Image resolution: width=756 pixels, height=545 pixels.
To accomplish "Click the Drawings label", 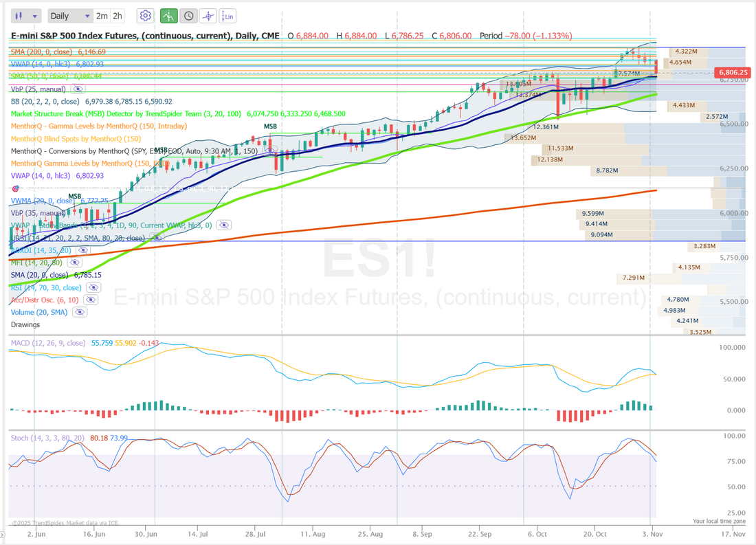I will click(x=25, y=324).
